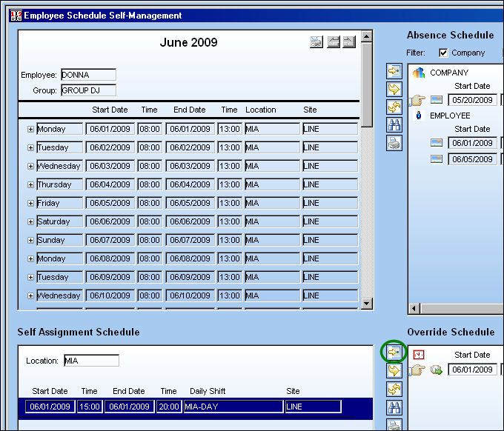Expand the Sunday 06/07/2009 row

pos(30,240)
